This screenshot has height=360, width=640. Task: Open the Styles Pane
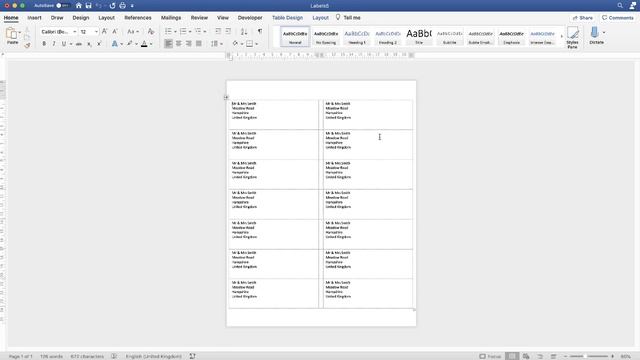(573, 37)
